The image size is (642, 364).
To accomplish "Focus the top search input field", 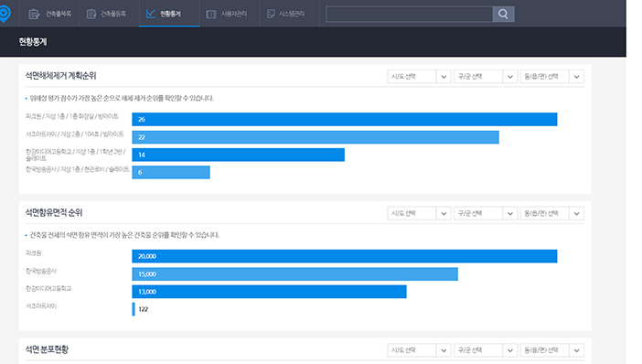I will point(410,14).
